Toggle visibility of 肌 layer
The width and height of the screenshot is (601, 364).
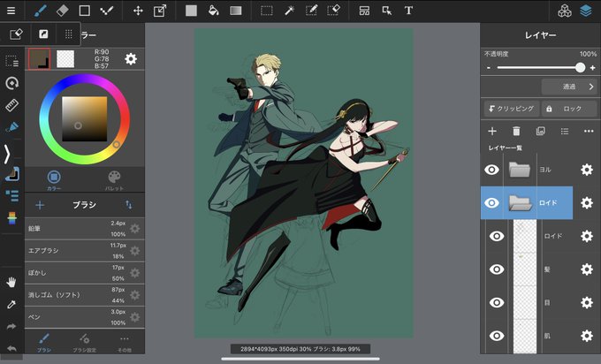coord(497,336)
